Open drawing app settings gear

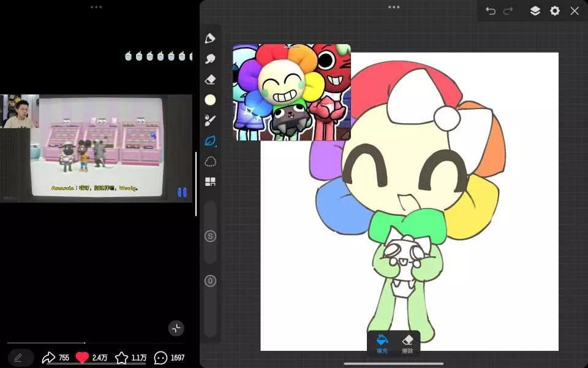pos(555,10)
